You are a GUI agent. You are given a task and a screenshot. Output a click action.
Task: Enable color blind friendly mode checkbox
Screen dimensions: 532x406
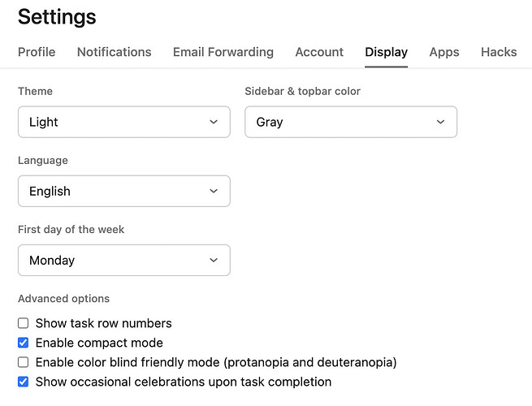coord(23,362)
